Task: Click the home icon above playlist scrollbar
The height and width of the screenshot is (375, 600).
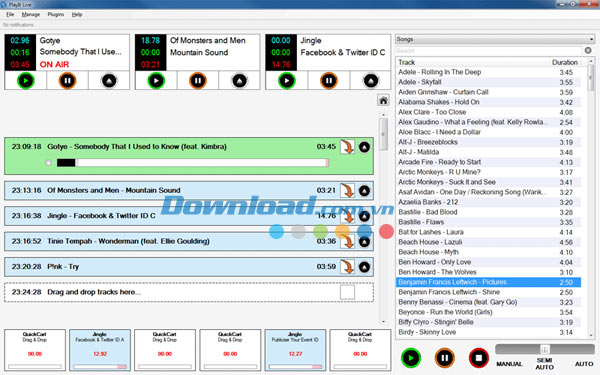Action: 383,101
